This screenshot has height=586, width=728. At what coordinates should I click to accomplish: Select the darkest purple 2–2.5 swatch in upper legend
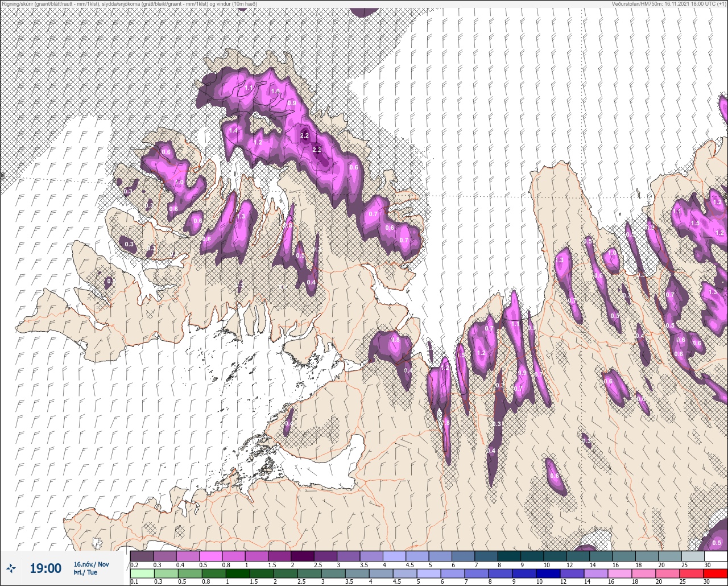(302, 556)
